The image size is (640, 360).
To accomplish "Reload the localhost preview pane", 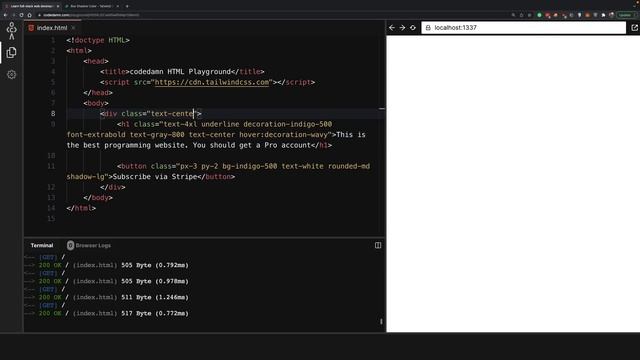I will pyautogui.click(x=413, y=28).
